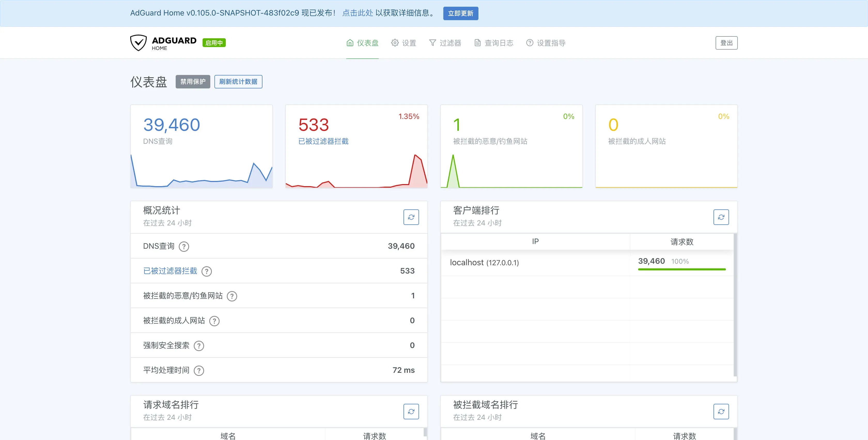The width and height of the screenshot is (868, 440).
Task: Click help icon next to 平均处理时间
Action: click(199, 370)
